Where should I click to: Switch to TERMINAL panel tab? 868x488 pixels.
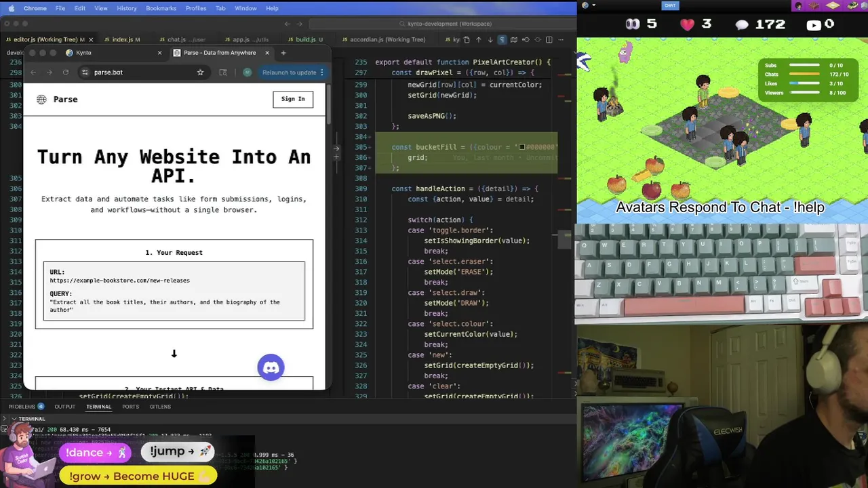point(98,407)
